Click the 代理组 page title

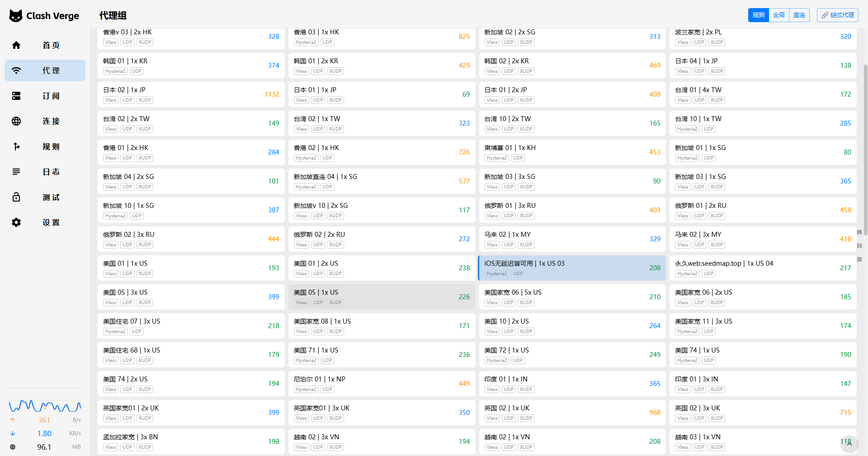point(113,15)
